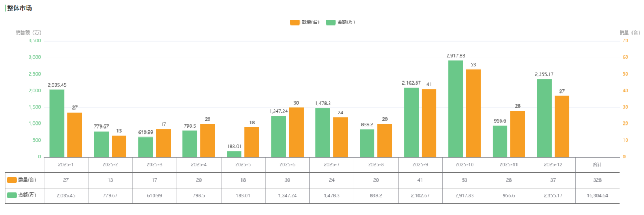Select the orange 2025-9 bar labeled 41

coord(429,123)
